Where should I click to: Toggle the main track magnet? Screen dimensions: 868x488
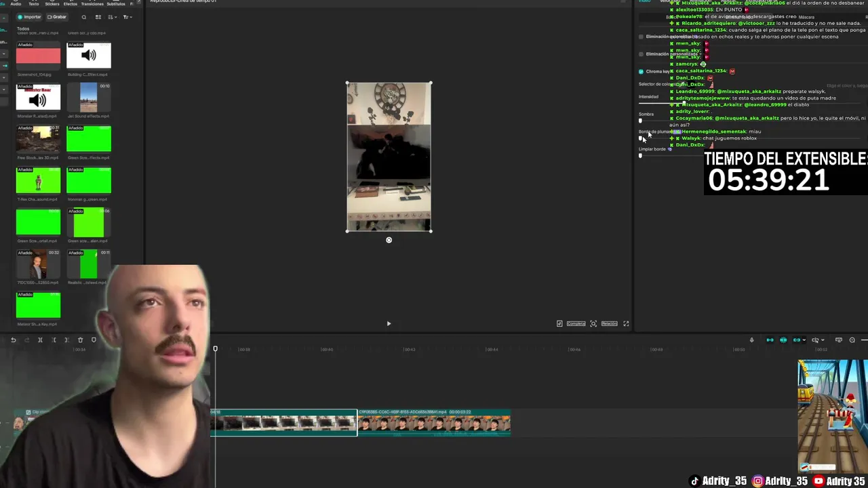(770, 340)
